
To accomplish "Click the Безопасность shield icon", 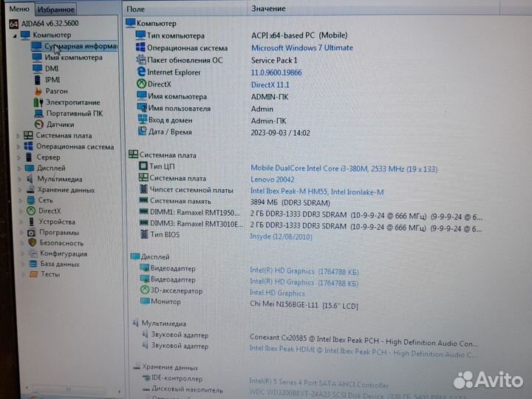I will [33, 242].
